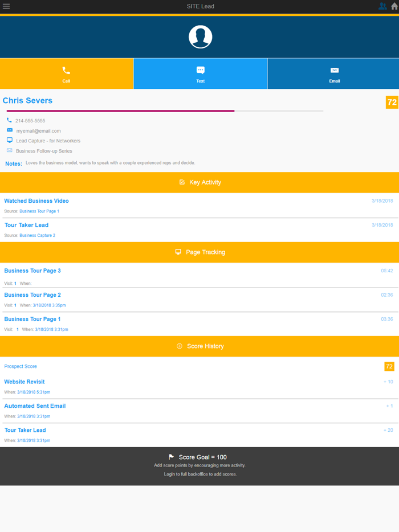Open Tour Taker Lead key activity
This screenshot has height=532, width=399.
pos(26,225)
